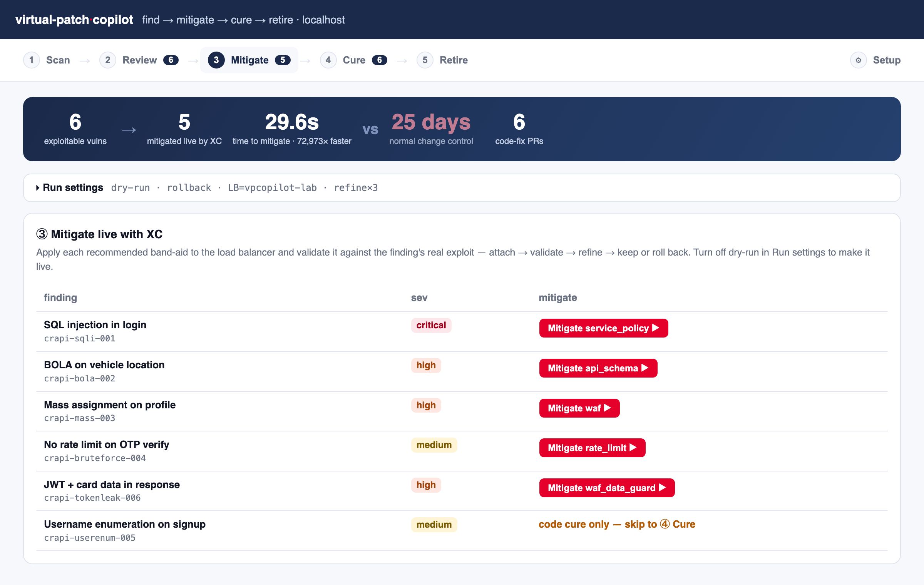Run Mitigate waf_data_guard for JWT leak
Screen dimensions: 924x585
point(607,488)
